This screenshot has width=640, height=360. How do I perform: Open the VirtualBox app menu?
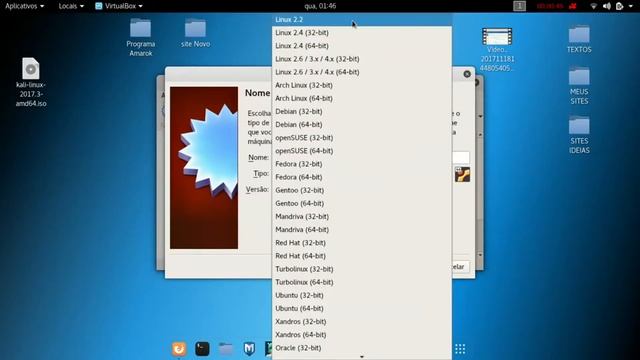119,6
